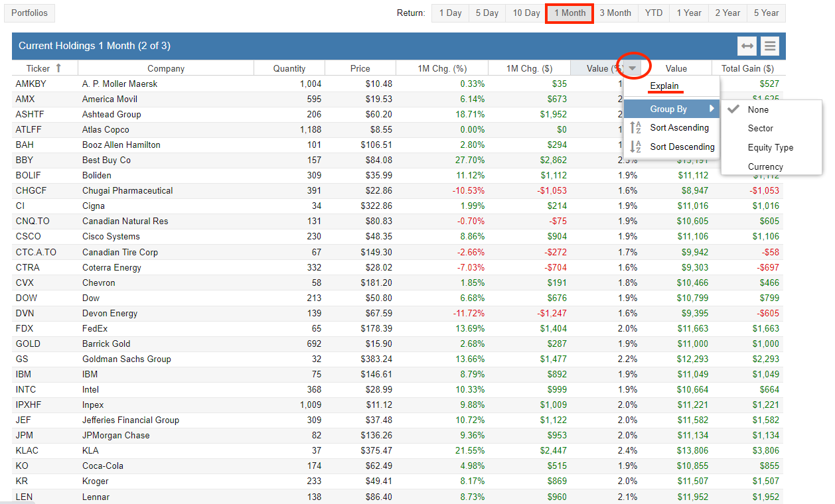Image resolution: width=835 pixels, height=504 pixels.
Task: Select the 1 Day return period
Action: [451, 13]
